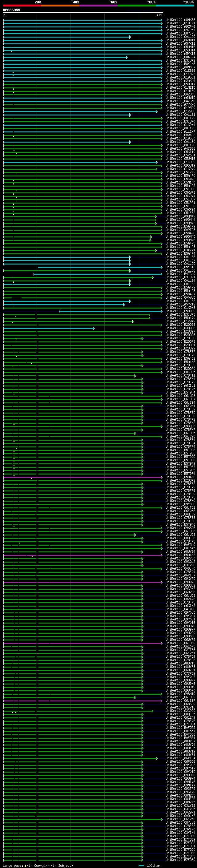Click hit label UniRef100_B8YJK5
The width and height of the screenshot is (197, 868).
pyautogui.click(x=180, y=33)
